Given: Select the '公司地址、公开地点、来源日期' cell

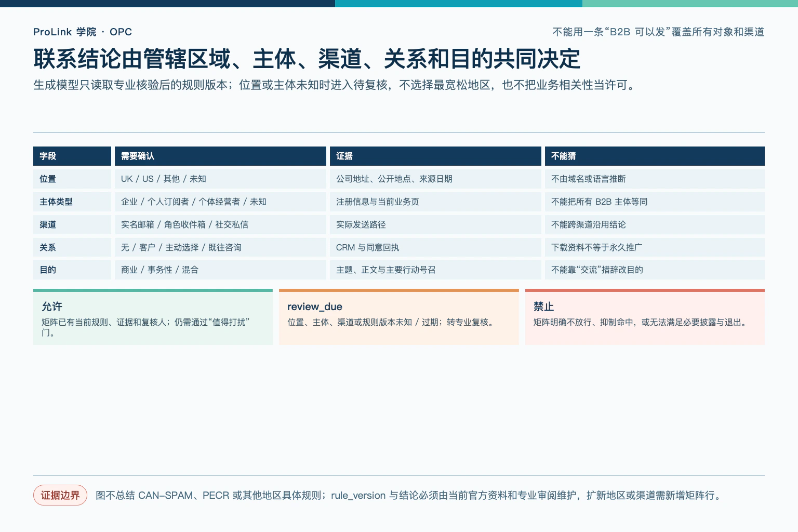Looking at the screenshot, I should click(435, 179).
